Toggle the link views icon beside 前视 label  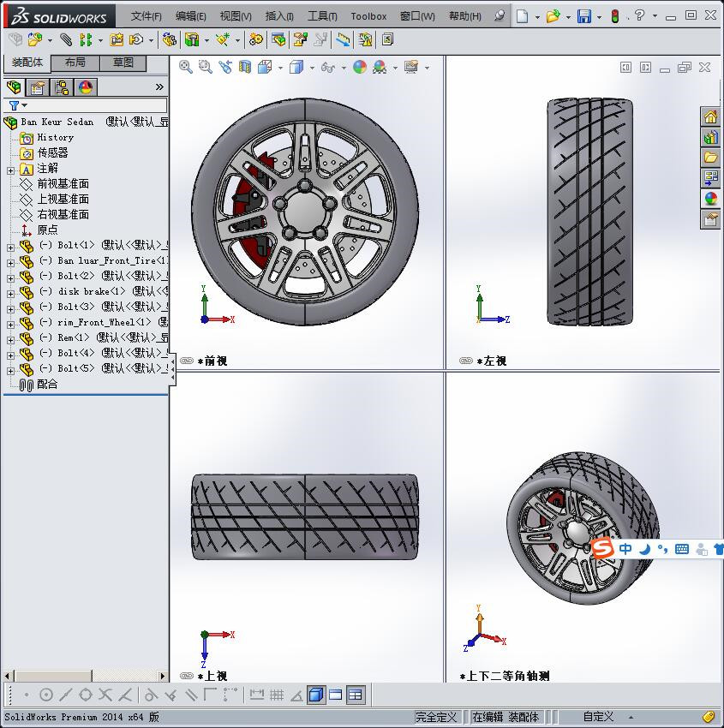pos(187,361)
